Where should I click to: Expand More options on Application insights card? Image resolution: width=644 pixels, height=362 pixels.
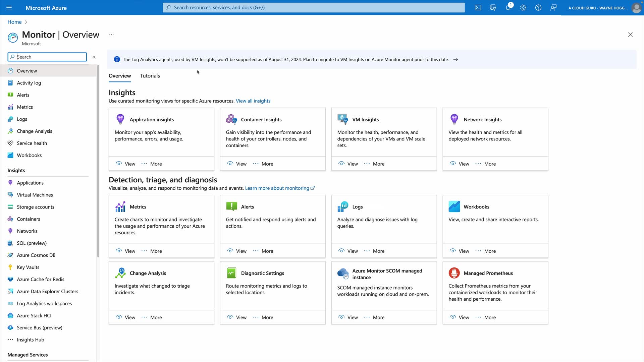[152, 164]
